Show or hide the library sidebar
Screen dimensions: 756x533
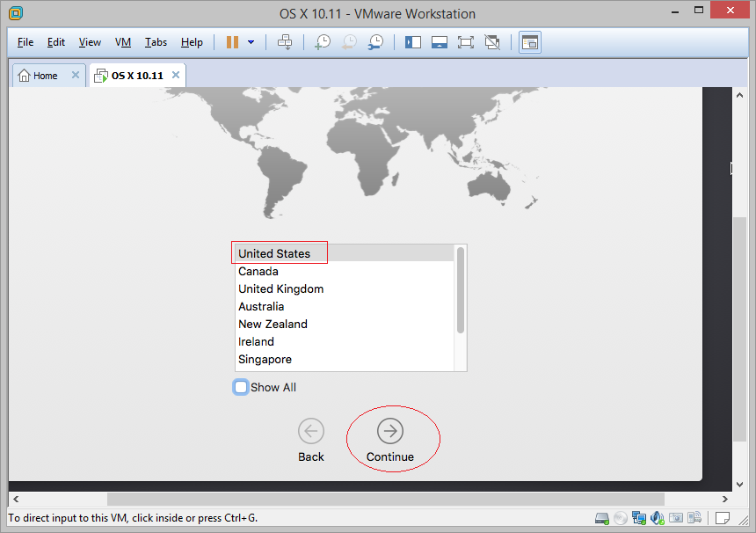click(x=412, y=42)
